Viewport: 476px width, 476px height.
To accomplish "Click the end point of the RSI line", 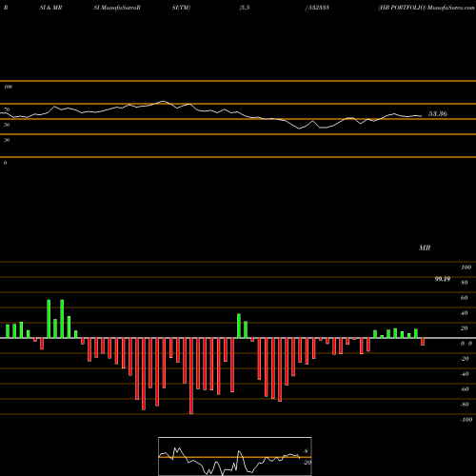I will click(422, 116).
